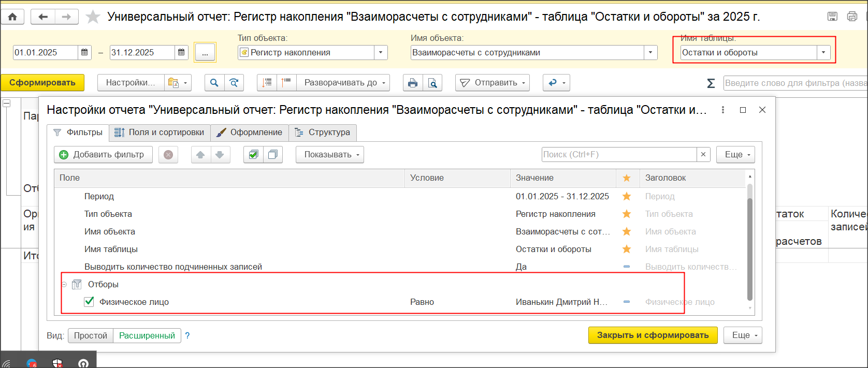This screenshot has height=368, width=868.
Task: Click the check all filters icon
Action: click(253, 155)
